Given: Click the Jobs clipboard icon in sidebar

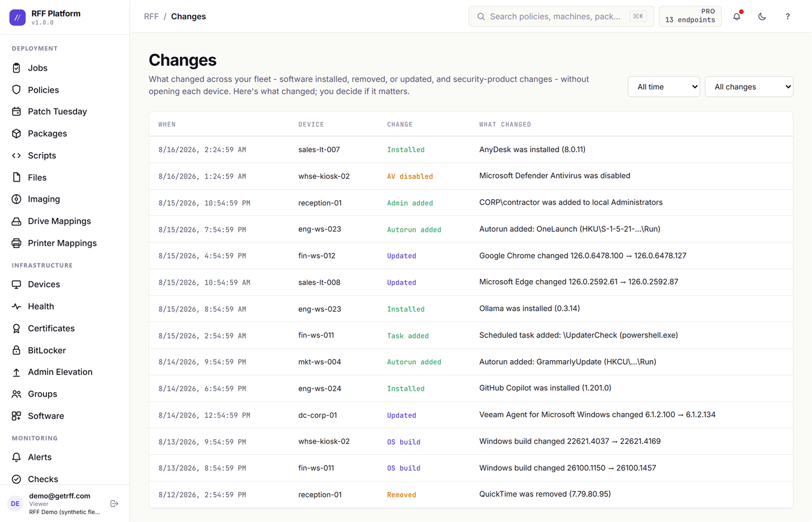Looking at the screenshot, I should click(16, 68).
